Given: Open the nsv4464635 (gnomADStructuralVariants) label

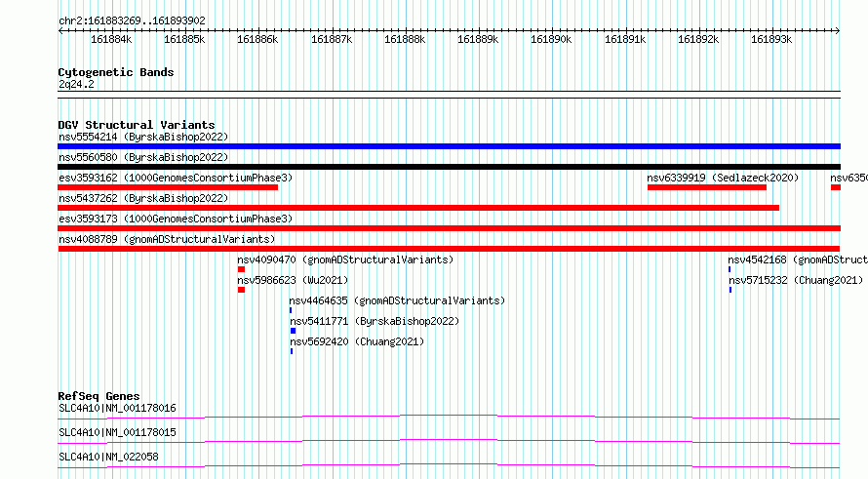Looking at the screenshot, I should point(398,300).
